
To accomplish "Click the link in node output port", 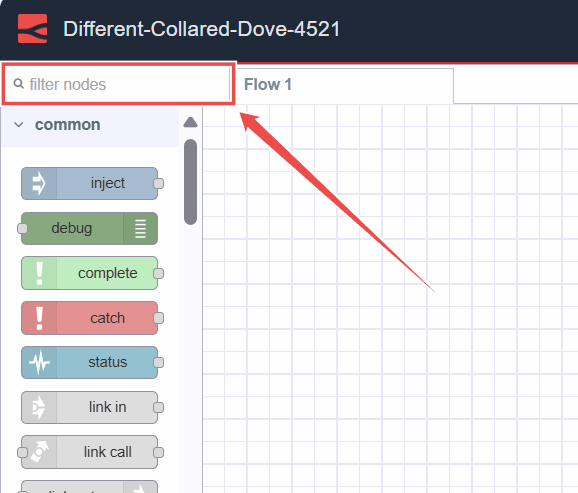I will tap(159, 407).
